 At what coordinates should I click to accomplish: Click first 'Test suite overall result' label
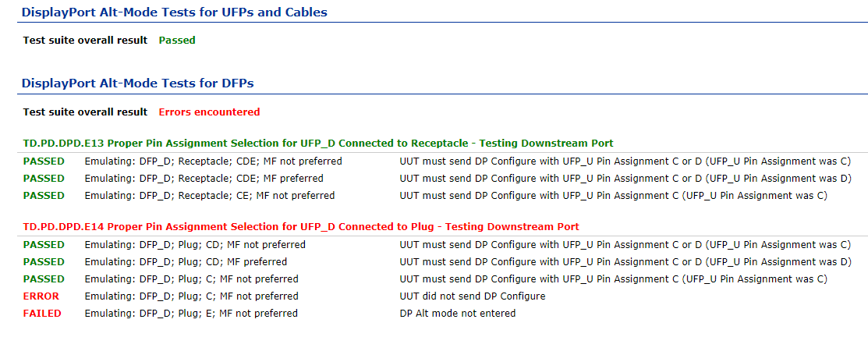point(85,41)
